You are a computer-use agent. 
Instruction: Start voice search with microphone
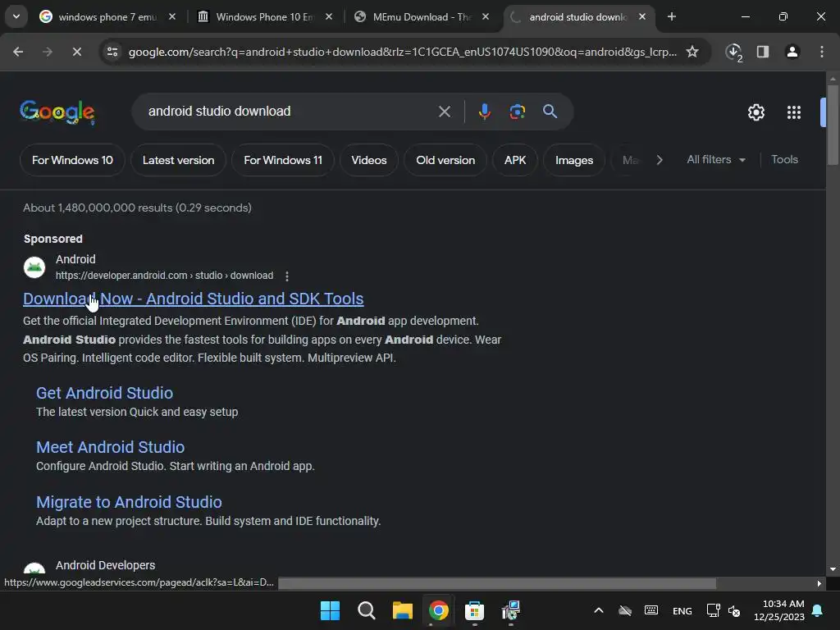point(485,112)
